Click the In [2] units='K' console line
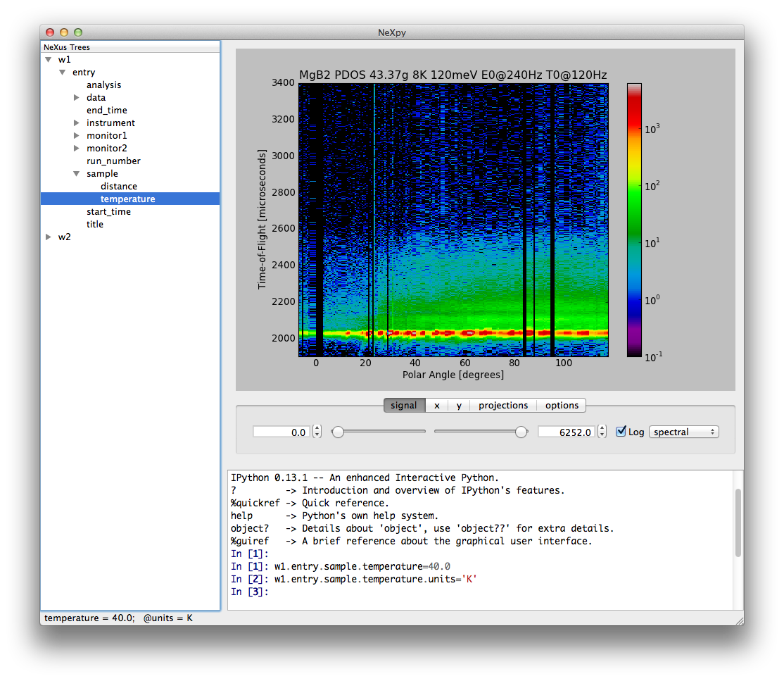Image resolution: width=784 pixels, height=681 pixels. pos(354,580)
